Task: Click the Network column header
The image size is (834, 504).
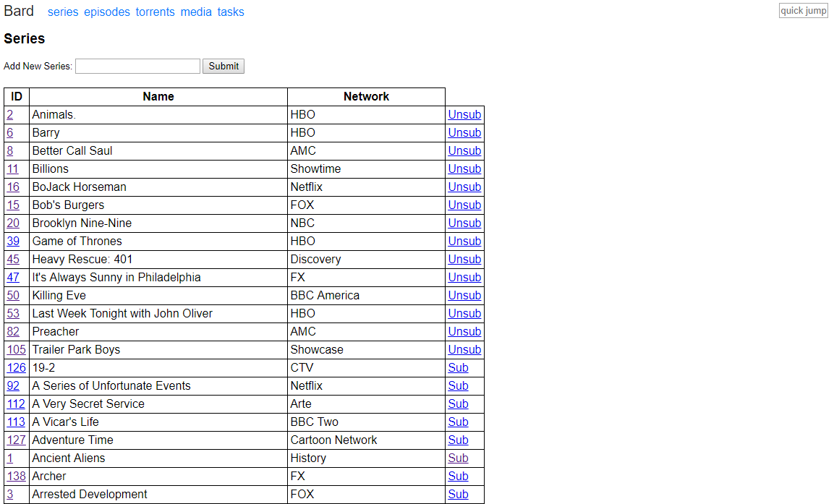Action: coord(367,97)
